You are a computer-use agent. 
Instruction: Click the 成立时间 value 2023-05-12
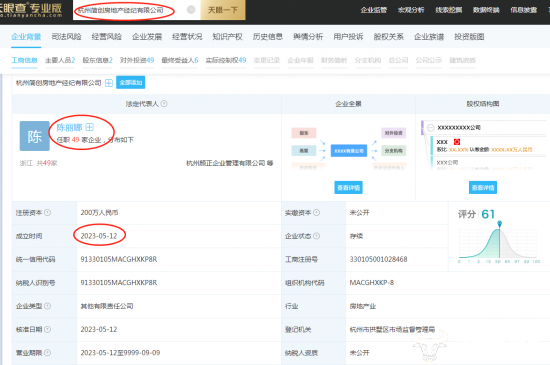(99, 236)
